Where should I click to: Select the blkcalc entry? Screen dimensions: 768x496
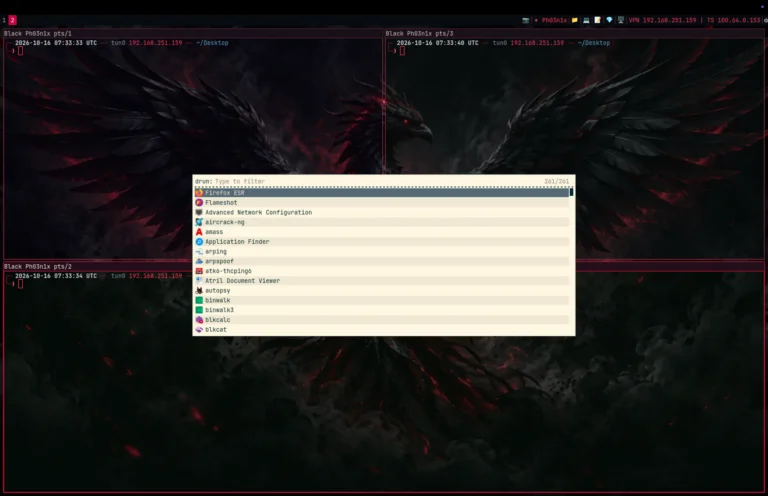[x=382, y=320]
